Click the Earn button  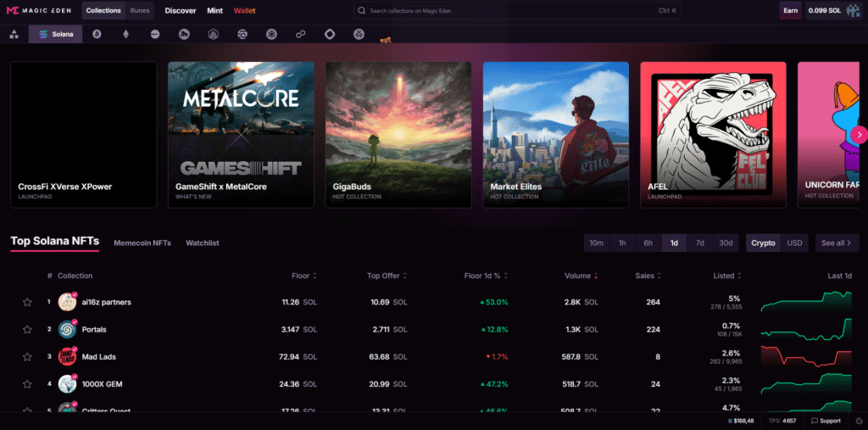click(791, 10)
